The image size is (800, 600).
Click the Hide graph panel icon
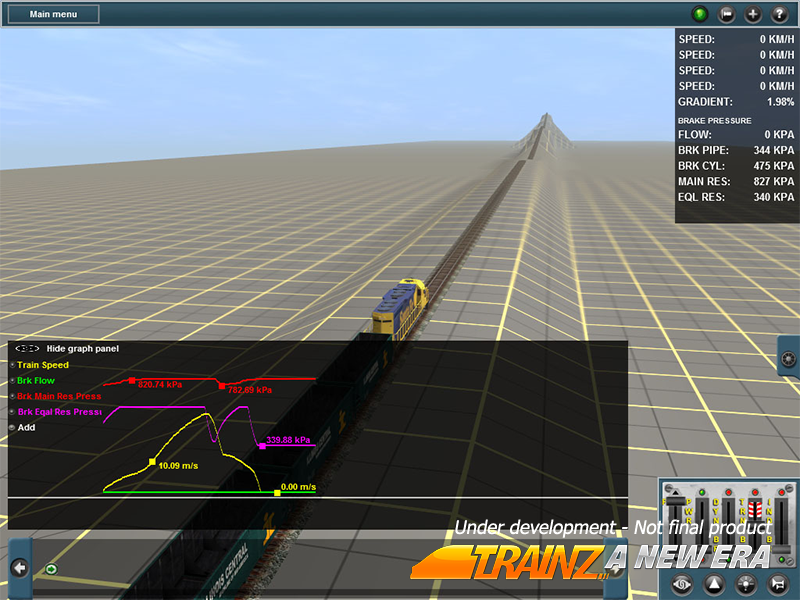pyautogui.click(x=27, y=348)
